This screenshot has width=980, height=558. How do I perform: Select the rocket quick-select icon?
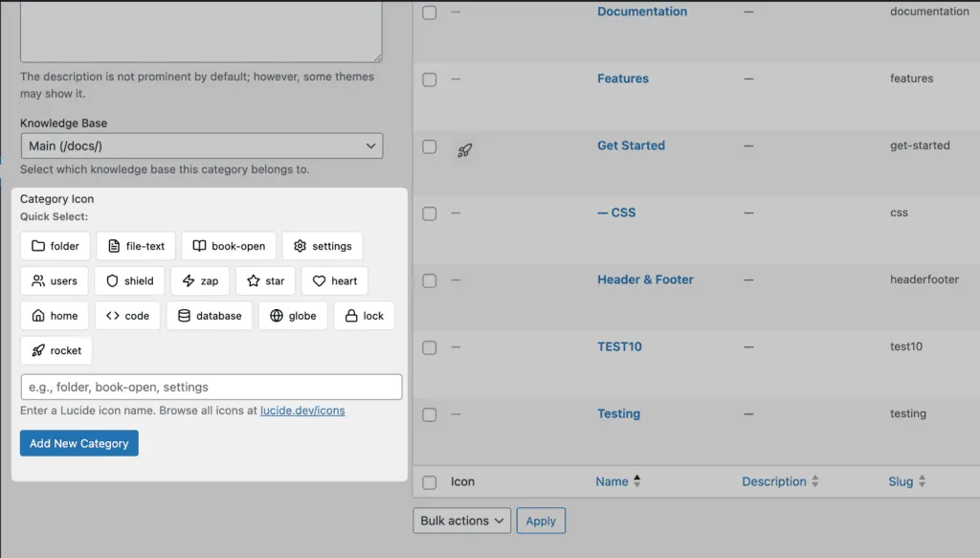coord(56,350)
